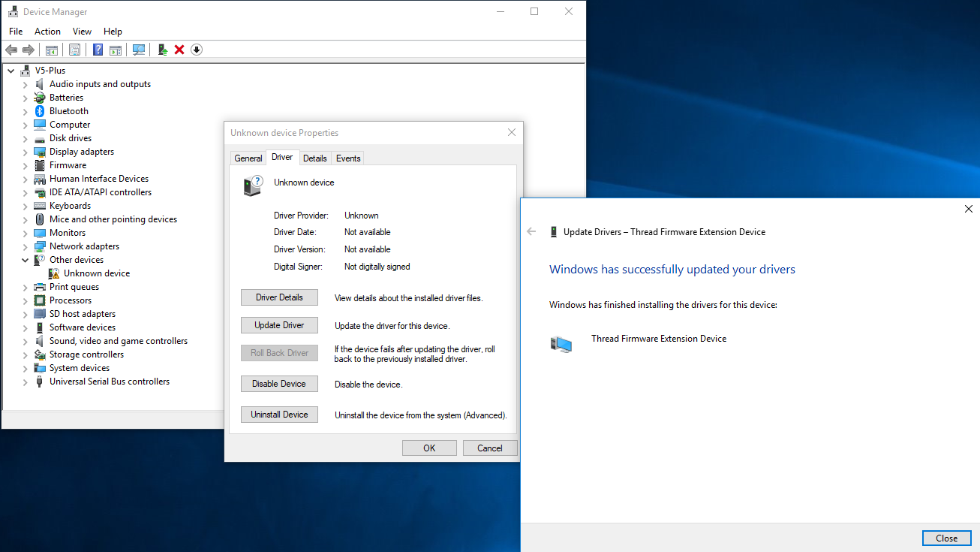
Task: Click 'Not digitally signed' Digital Signer value
Action: [377, 267]
